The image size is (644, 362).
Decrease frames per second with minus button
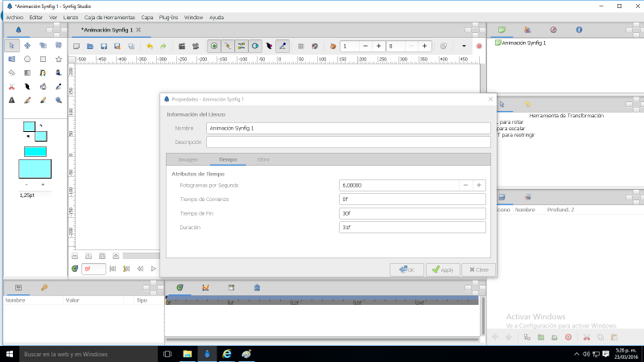coord(465,185)
